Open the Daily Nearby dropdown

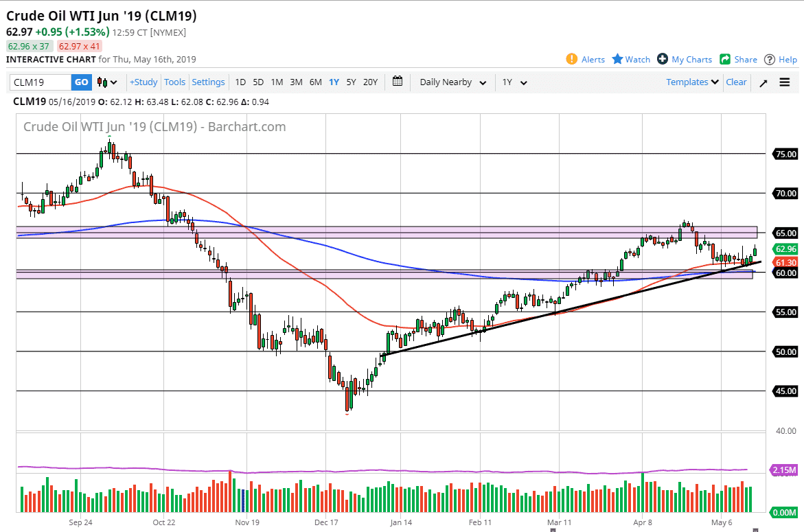[x=452, y=82]
